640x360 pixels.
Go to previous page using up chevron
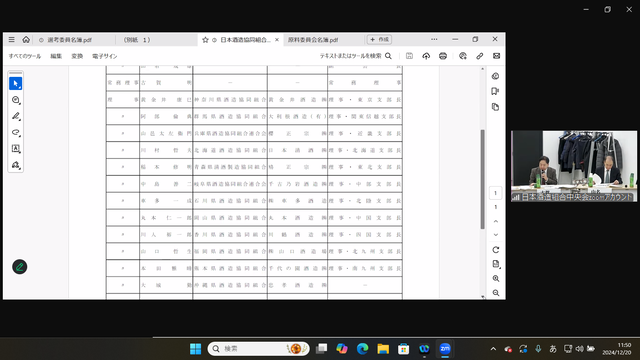coord(496,221)
